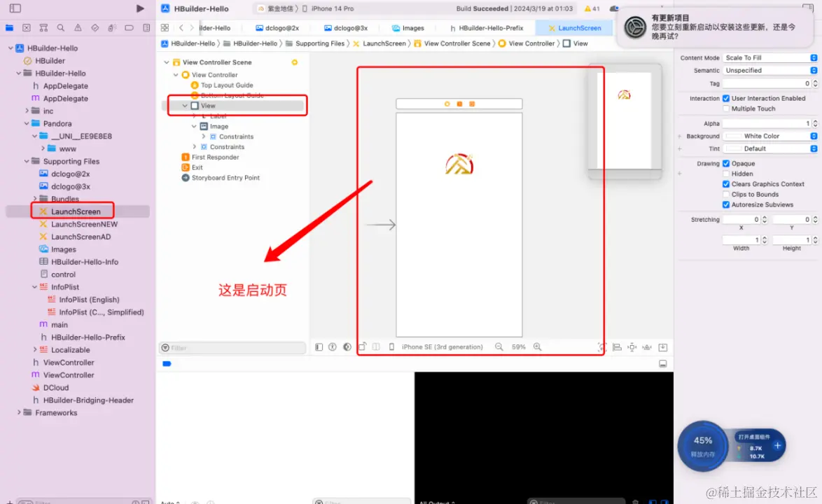This screenshot has height=504, width=822.
Task: Run the project with the Play button
Action: pyautogui.click(x=140, y=8)
